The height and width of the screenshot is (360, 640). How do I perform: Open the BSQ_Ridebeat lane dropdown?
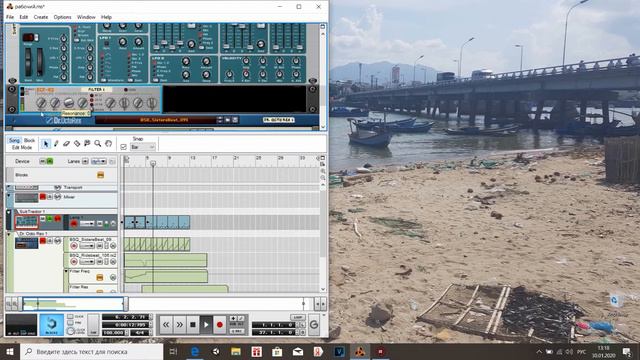click(x=87, y=262)
